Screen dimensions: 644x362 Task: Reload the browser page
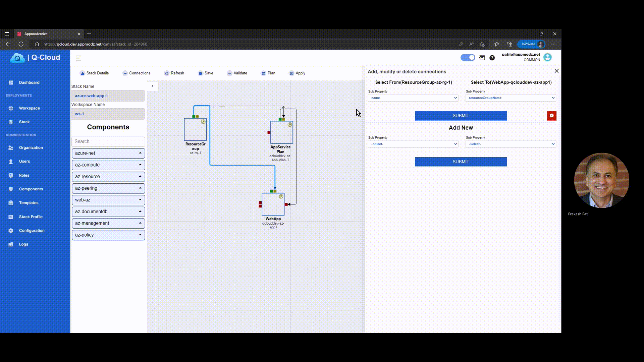[x=21, y=44]
